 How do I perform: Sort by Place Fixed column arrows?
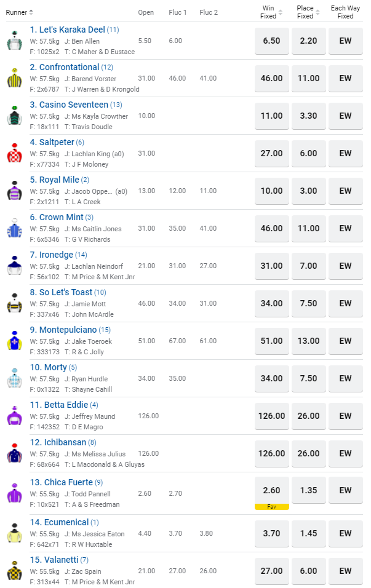tap(317, 12)
